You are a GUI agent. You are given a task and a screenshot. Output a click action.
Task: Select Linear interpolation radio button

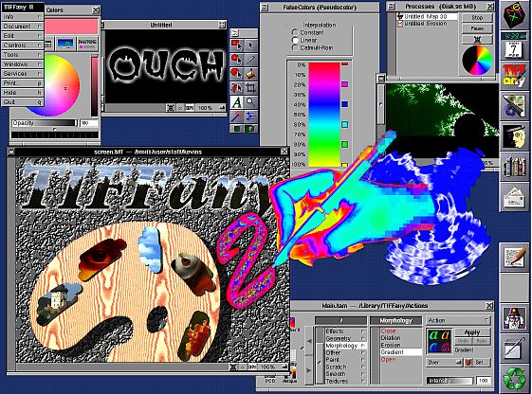pyautogui.click(x=295, y=40)
